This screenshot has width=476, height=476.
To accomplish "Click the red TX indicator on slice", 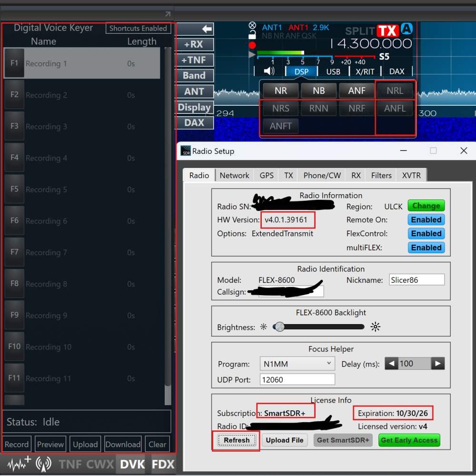I will 387,30.
